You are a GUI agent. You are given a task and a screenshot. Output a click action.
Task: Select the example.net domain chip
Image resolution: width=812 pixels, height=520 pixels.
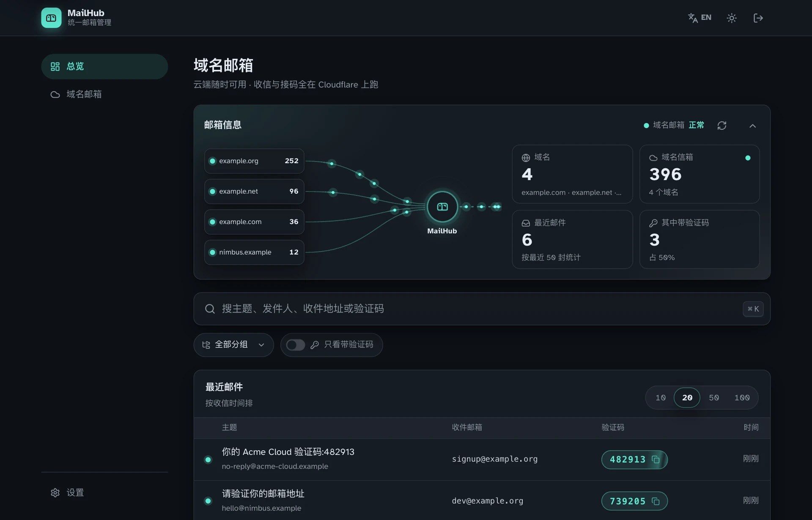click(254, 192)
